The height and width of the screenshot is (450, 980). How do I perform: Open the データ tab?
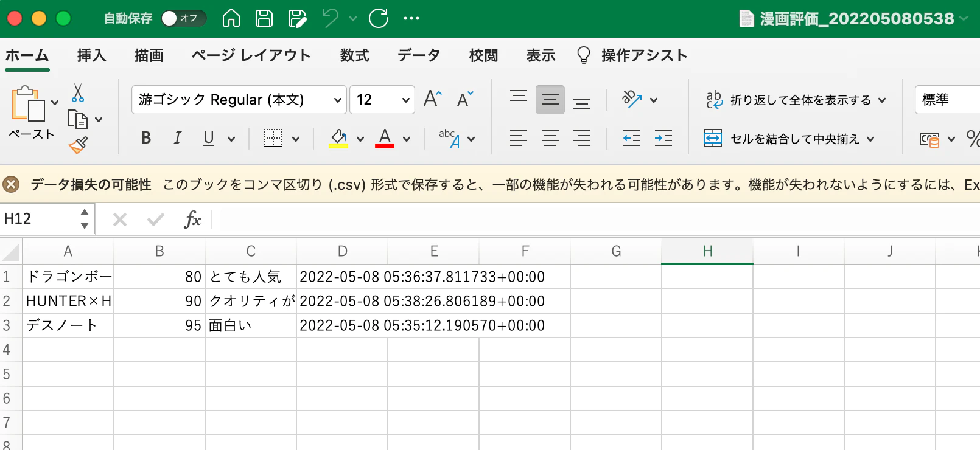click(x=419, y=55)
